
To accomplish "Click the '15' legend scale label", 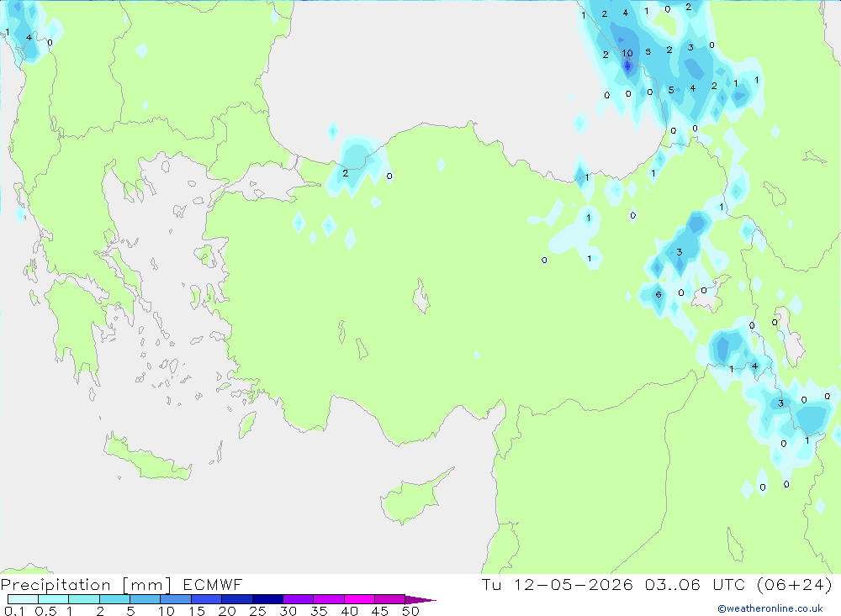I will coord(196,611).
